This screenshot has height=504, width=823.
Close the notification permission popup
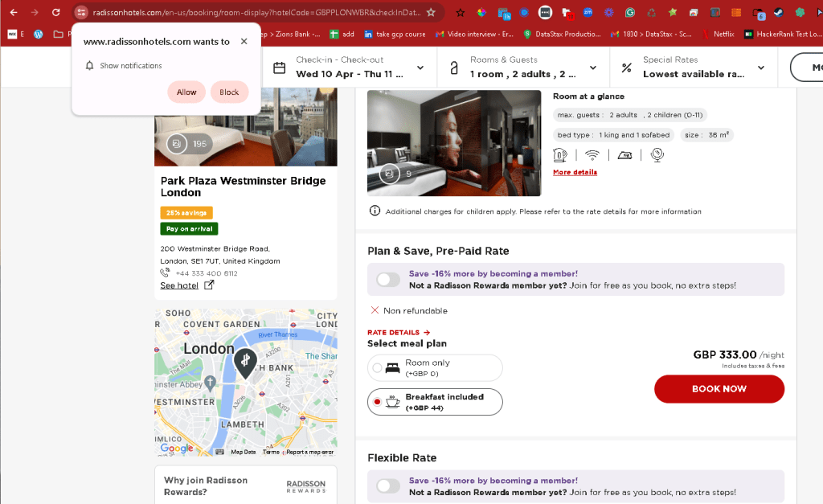tap(244, 41)
